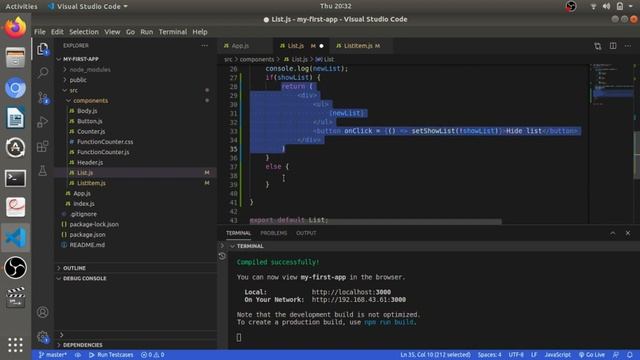Switch to the Problems panel tab
The image size is (640, 360).
tap(273, 233)
